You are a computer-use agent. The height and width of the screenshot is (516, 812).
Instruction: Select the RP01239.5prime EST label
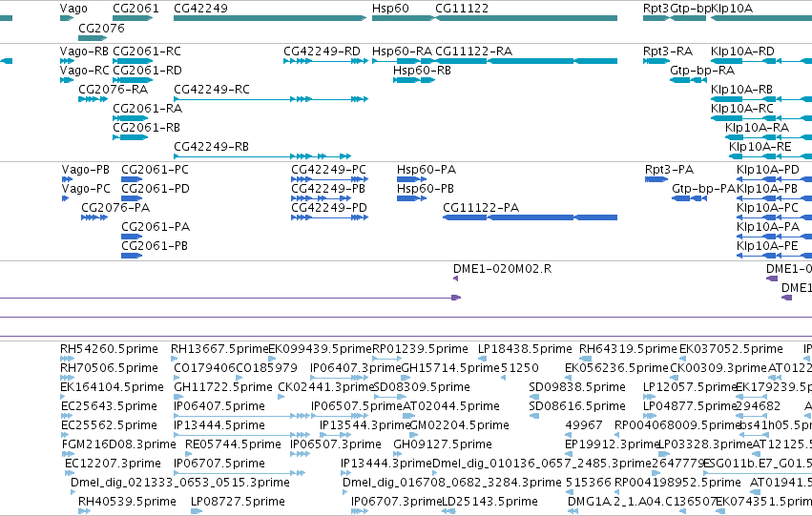(420, 349)
